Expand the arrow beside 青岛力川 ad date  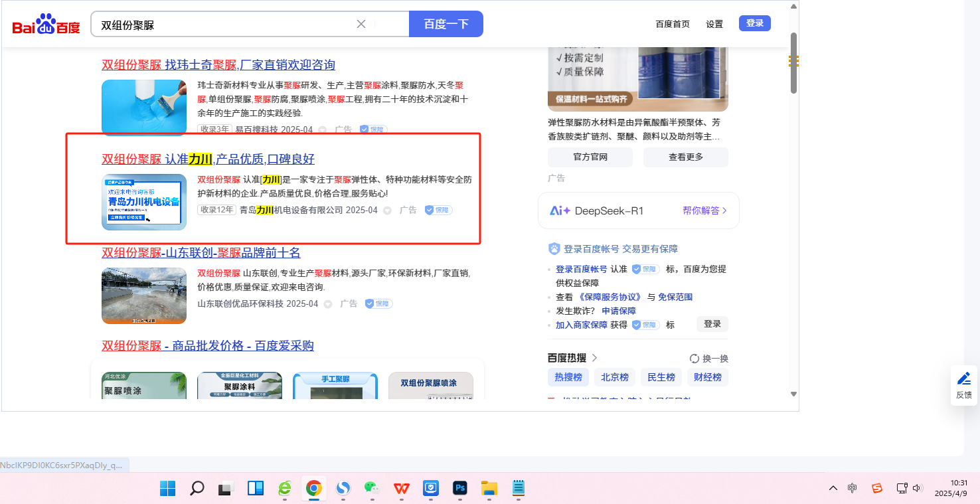coord(387,210)
